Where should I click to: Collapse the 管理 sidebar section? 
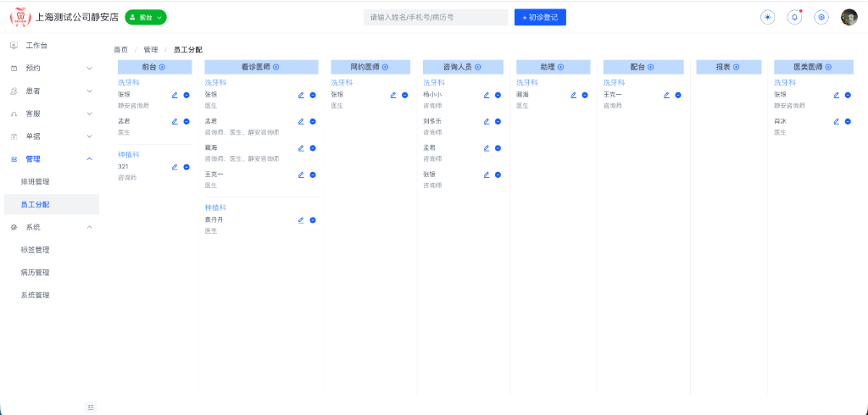[x=52, y=159]
